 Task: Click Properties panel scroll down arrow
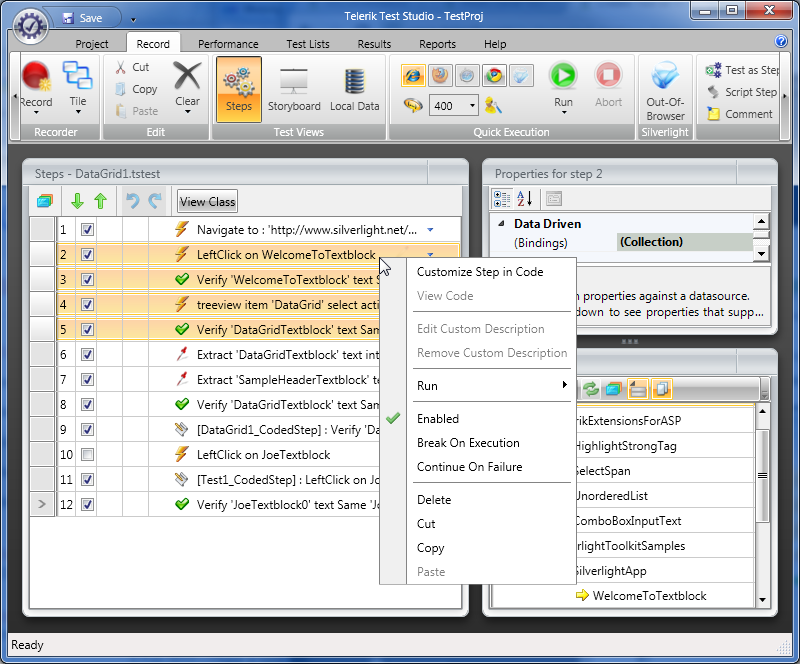761,254
